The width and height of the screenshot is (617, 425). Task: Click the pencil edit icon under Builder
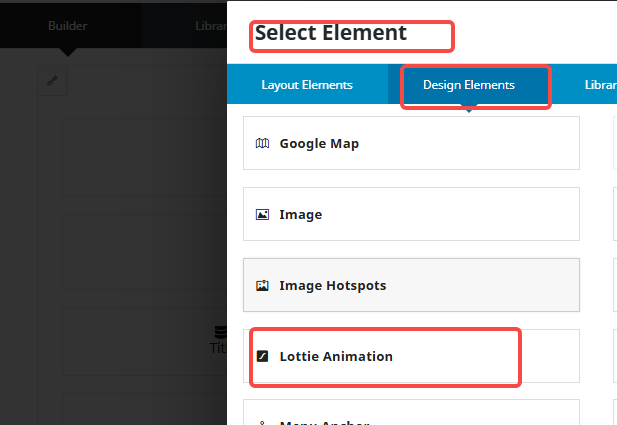click(54, 80)
